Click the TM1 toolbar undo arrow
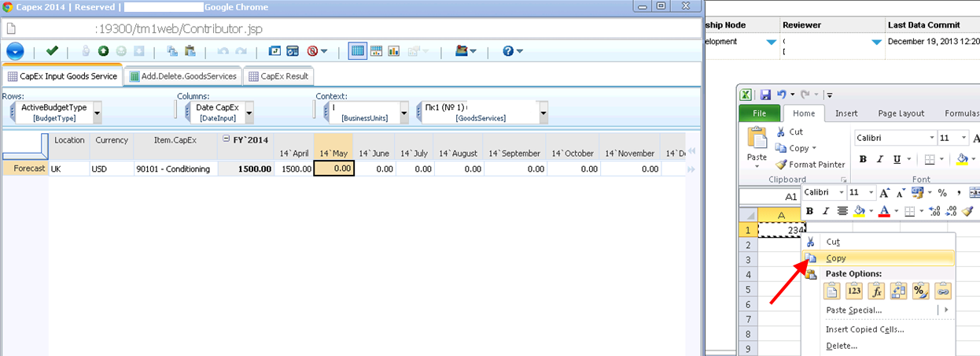The width and height of the screenshot is (980, 356). pos(223,51)
